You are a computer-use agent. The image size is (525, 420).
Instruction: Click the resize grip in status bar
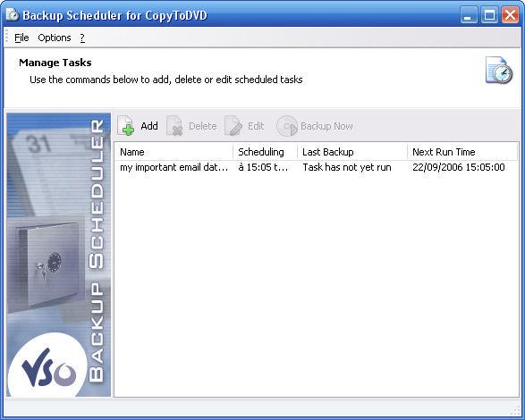514,409
